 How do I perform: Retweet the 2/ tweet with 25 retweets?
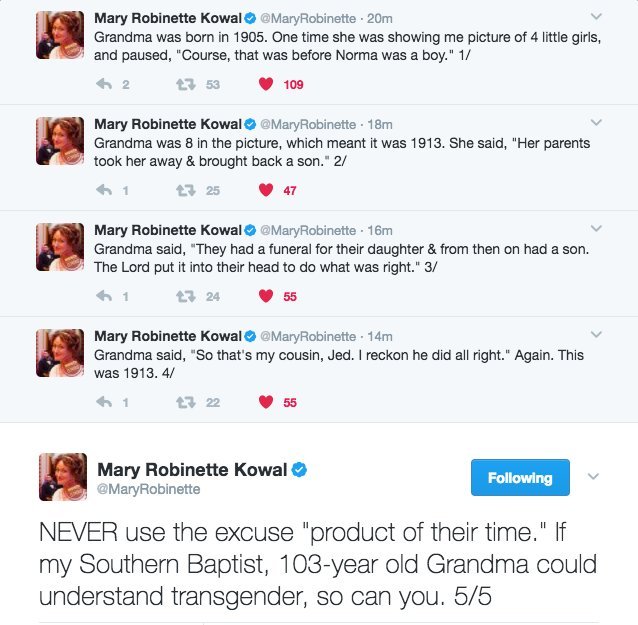point(186,190)
